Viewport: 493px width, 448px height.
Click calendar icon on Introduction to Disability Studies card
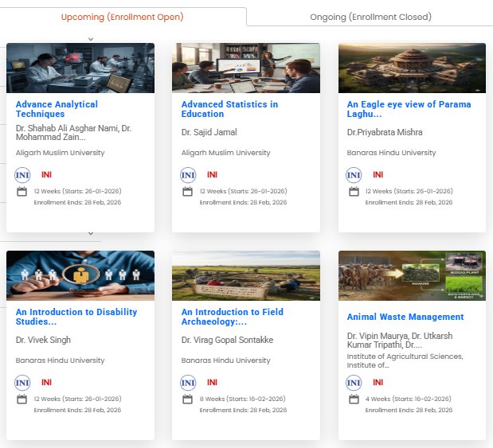click(x=22, y=399)
